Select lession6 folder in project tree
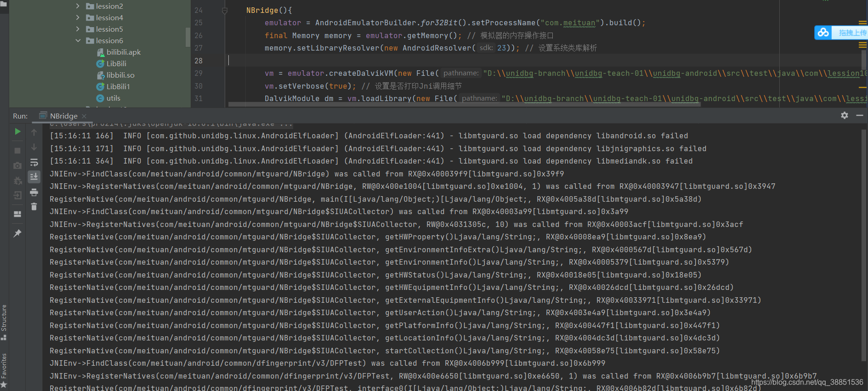 [x=109, y=40]
